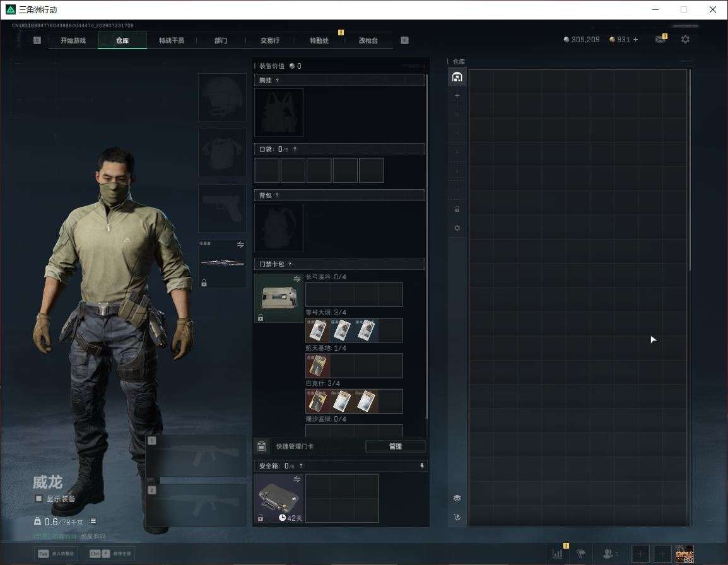Open the statistics bar chart icon
728x565 pixels.
click(557, 553)
